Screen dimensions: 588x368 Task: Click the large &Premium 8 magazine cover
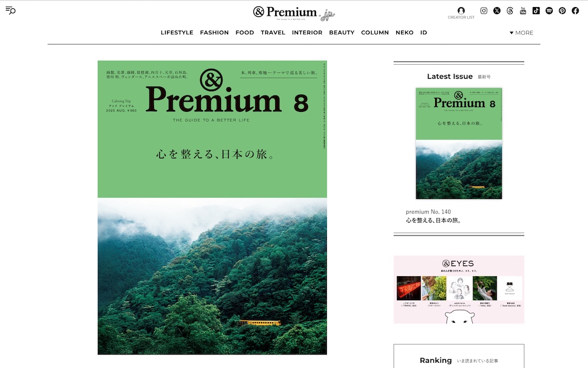[x=212, y=208]
